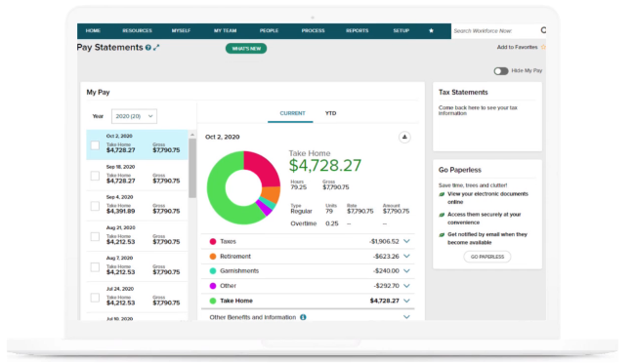The width and height of the screenshot is (633, 364).
Task: Switch to the YTD tab
Action: 330,113
